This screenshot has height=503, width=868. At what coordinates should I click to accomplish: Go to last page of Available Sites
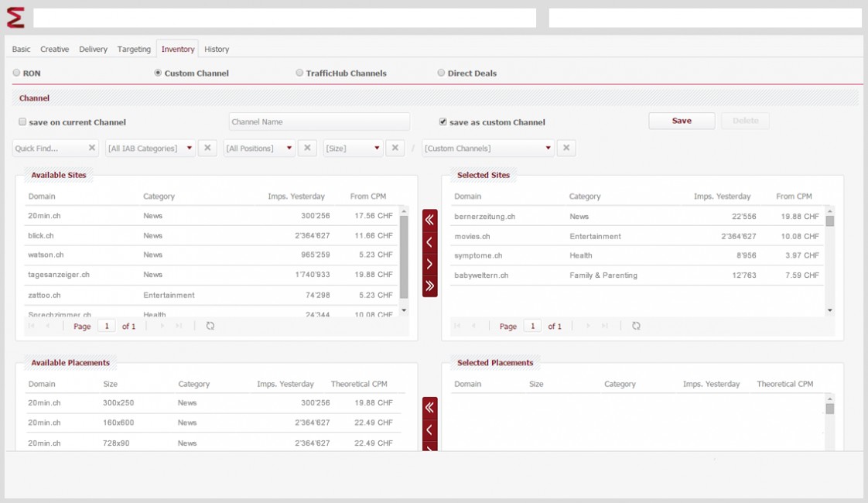[x=179, y=326]
